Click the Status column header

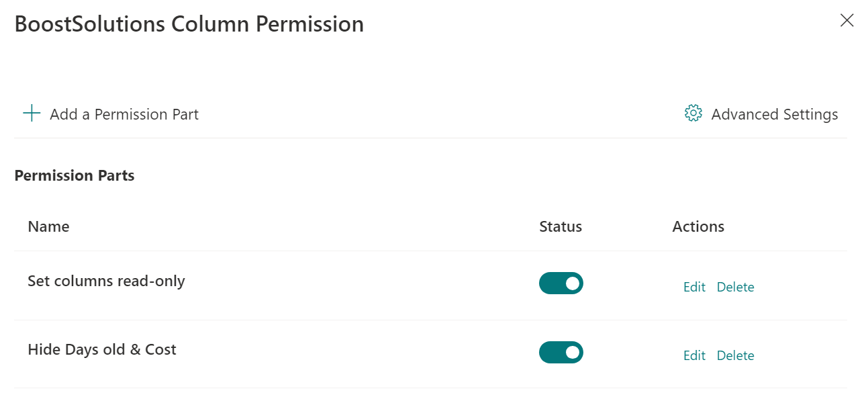[561, 226]
